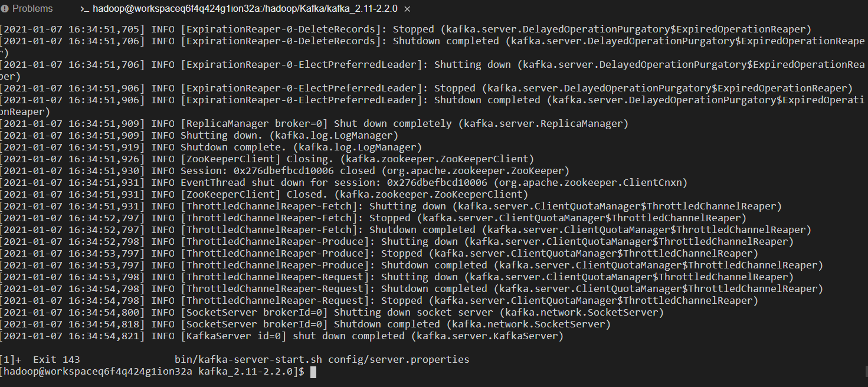Click the LogManager 'Shutting down.' line

(x=199, y=136)
